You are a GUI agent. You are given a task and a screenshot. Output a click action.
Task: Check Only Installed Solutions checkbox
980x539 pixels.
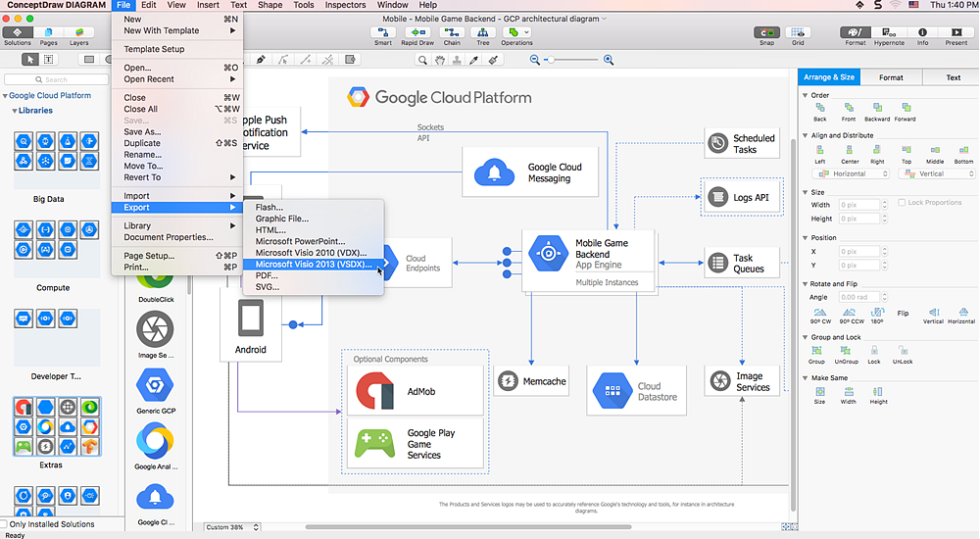[x=6, y=524]
